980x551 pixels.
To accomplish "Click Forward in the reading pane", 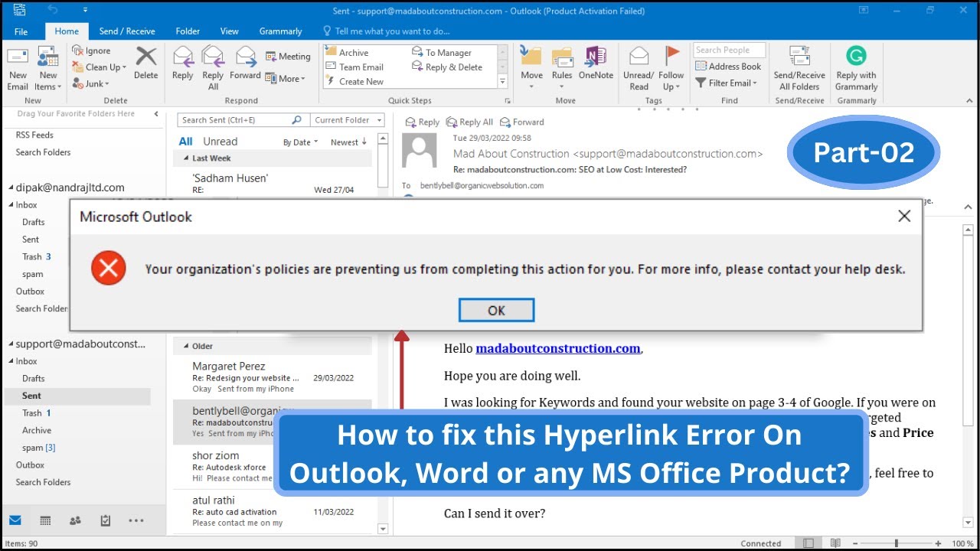I will 521,122.
